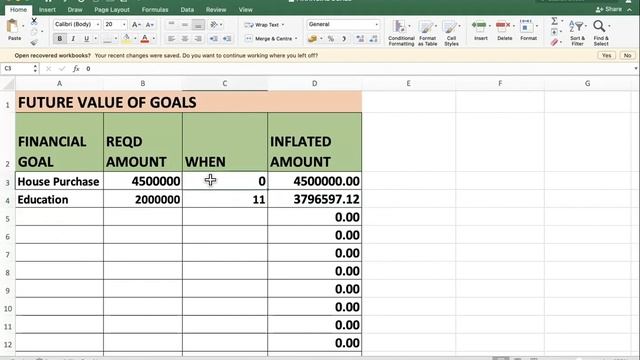
Task: Open the Merge & Centre dropdown arrow
Action: click(296, 39)
